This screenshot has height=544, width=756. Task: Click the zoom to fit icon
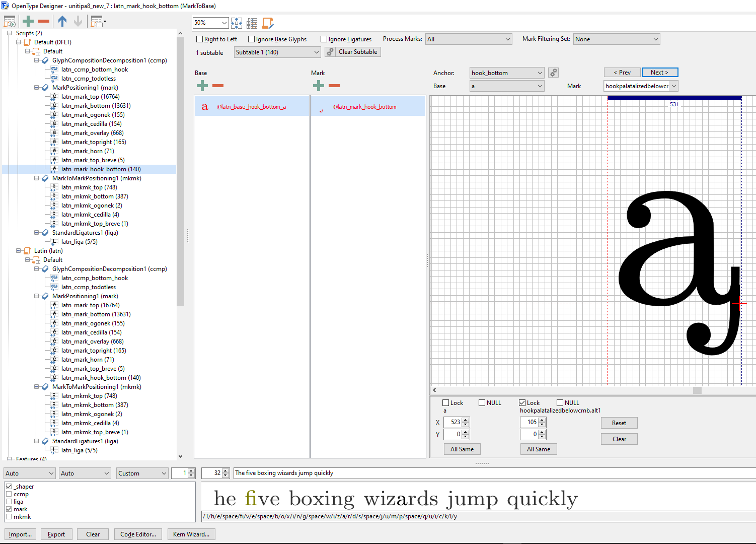point(237,23)
